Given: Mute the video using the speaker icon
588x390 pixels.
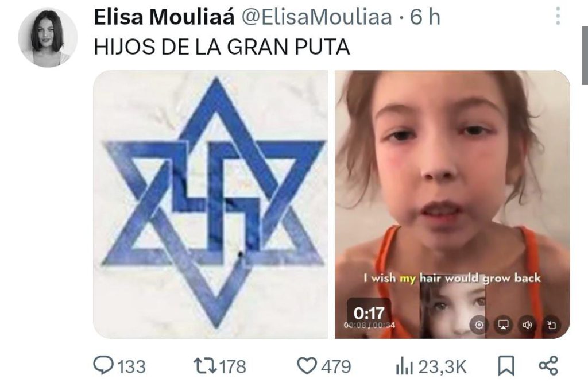Looking at the screenshot, I should 527,325.
